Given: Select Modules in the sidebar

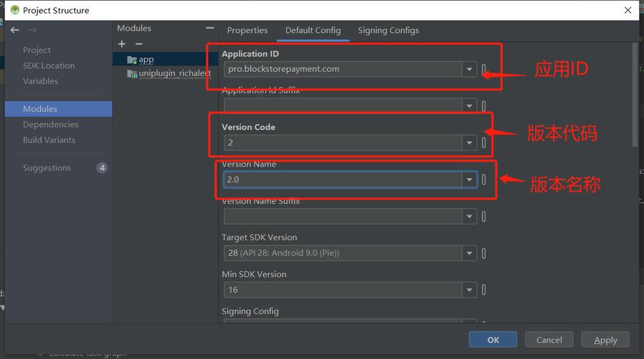Looking at the screenshot, I should click(x=58, y=109).
